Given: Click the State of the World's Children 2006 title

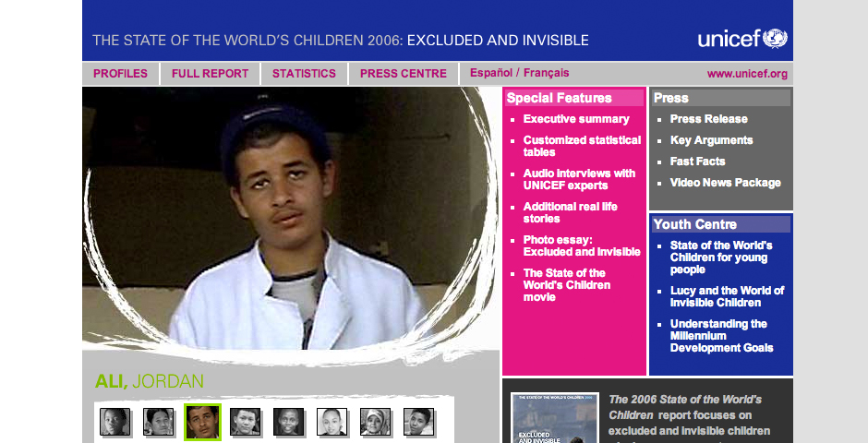Looking at the screenshot, I should tap(341, 41).
